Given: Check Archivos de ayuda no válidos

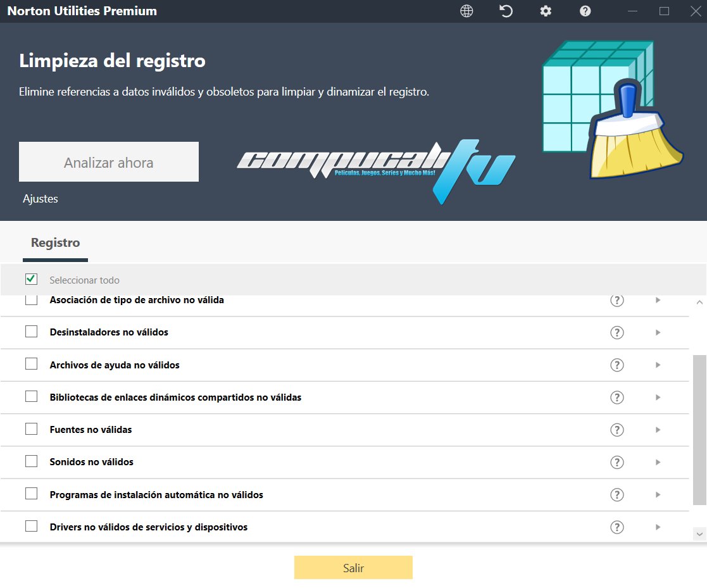Looking at the screenshot, I should (31, 365).
